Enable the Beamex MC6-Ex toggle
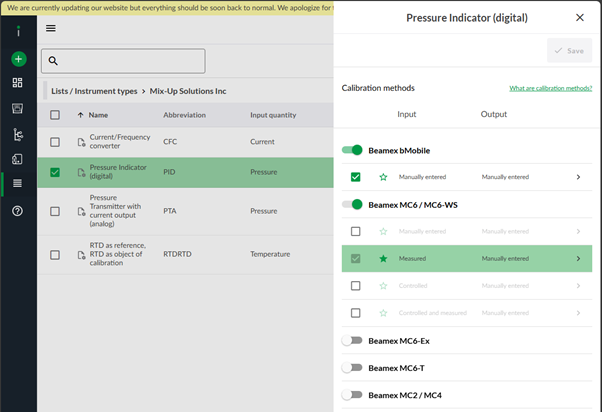This screenshot has height=412, width=602. tap(352, 341)
